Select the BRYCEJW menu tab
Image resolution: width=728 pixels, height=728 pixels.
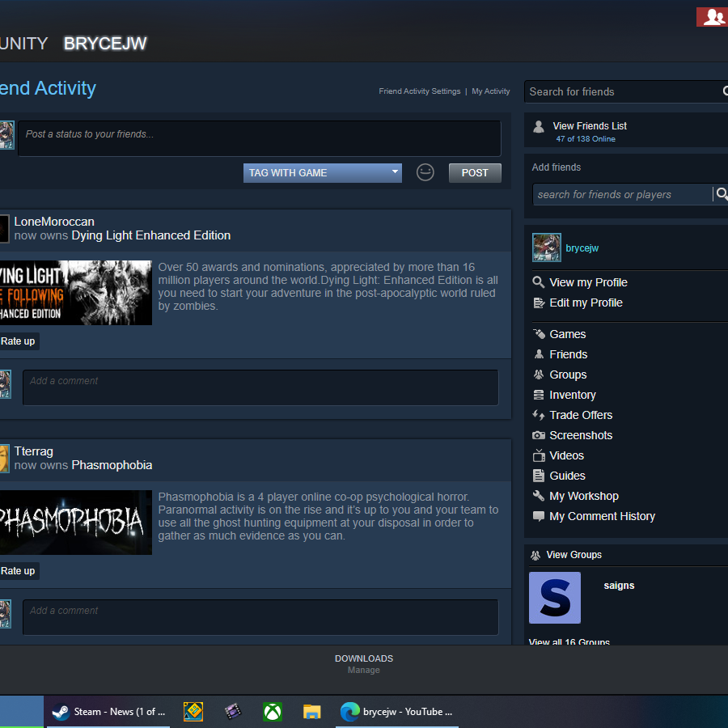pos(105,44)
